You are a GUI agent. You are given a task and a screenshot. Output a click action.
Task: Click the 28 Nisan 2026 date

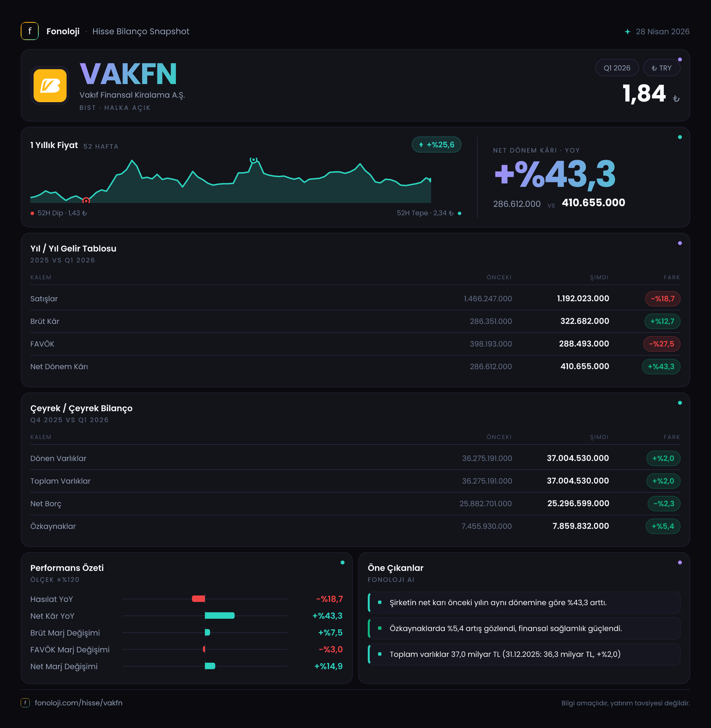click(663, 32)
